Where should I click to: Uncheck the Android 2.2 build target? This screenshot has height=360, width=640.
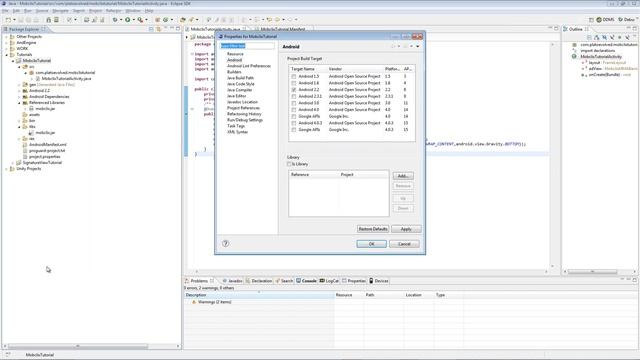294,90
